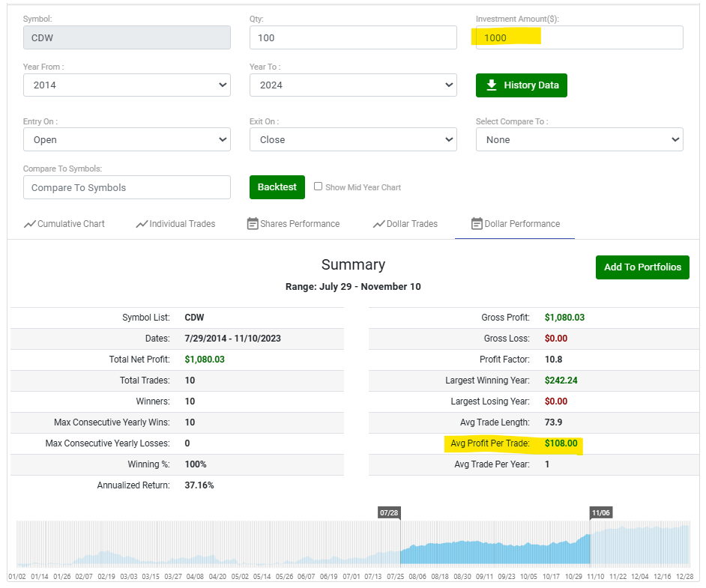Expand the Exit On dropdown
The height and width of the screenshot is (588, 706).
coord(353,139)
